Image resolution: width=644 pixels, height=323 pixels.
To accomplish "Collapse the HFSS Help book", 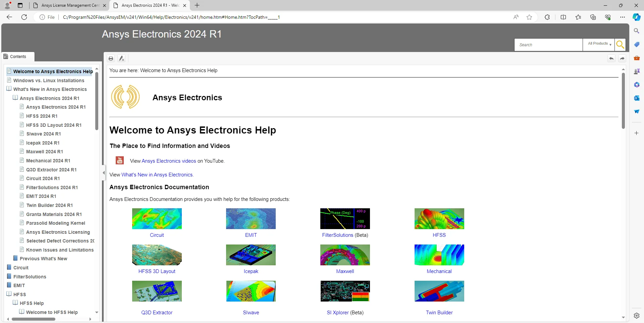I will click(x=15, y=303).
